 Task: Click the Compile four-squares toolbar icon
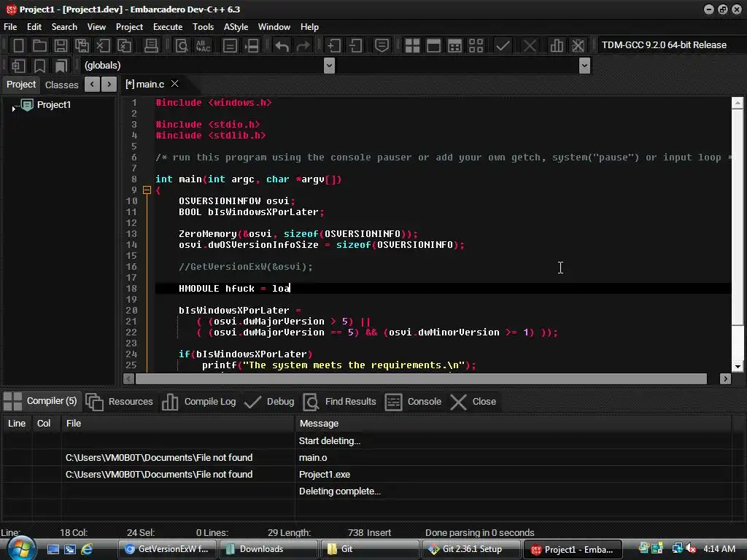click(x=412, y=46)
